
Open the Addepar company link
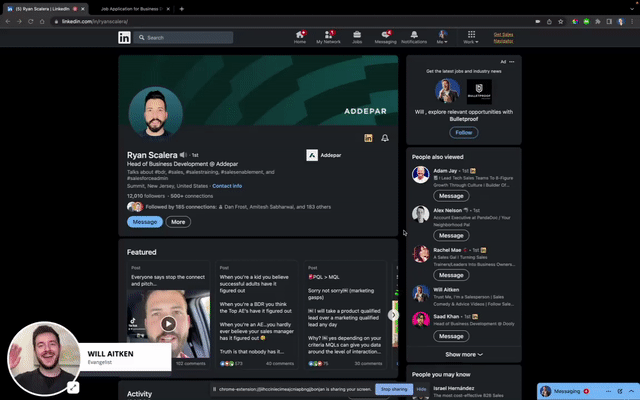[324, 155]
